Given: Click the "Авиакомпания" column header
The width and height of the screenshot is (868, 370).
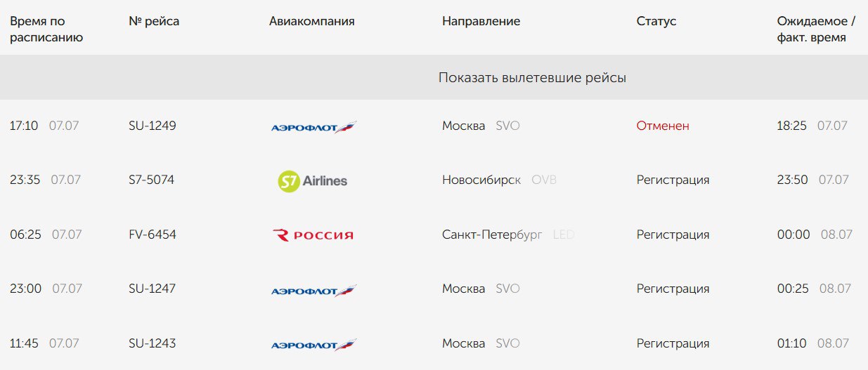Looking at the screenshot, I should tap(312, 21).
